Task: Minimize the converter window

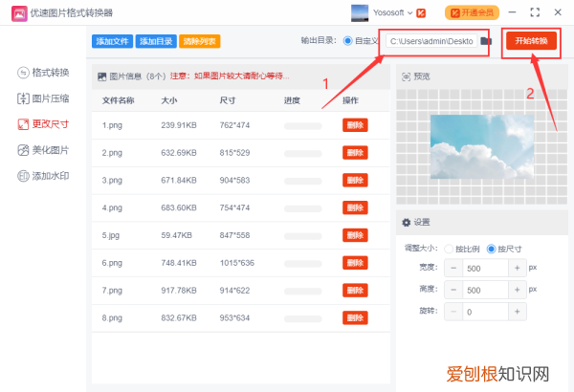Action: click(512, 12)
